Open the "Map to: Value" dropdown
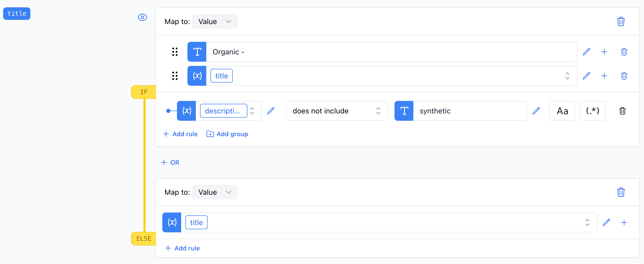 click(x=215, y=21)
